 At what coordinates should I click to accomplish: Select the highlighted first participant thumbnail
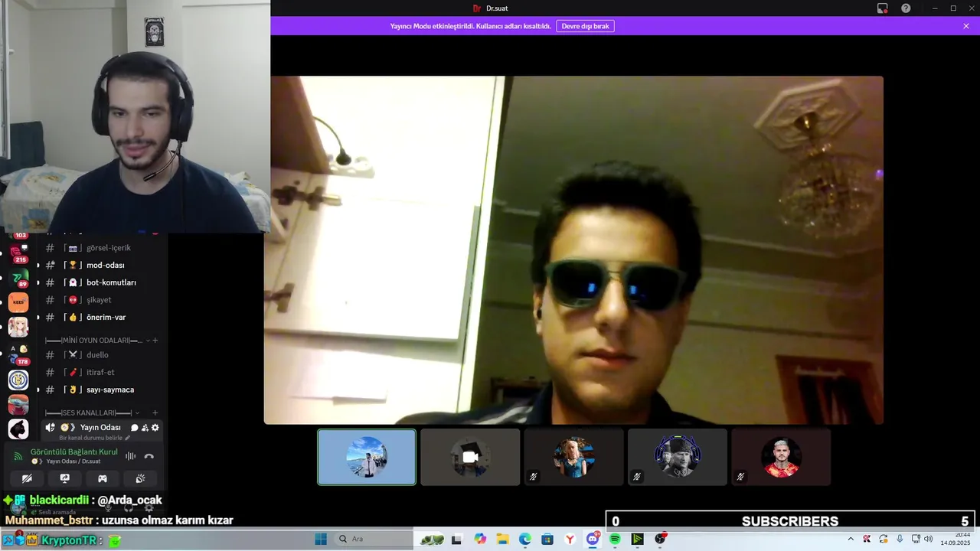pos(367,457)
